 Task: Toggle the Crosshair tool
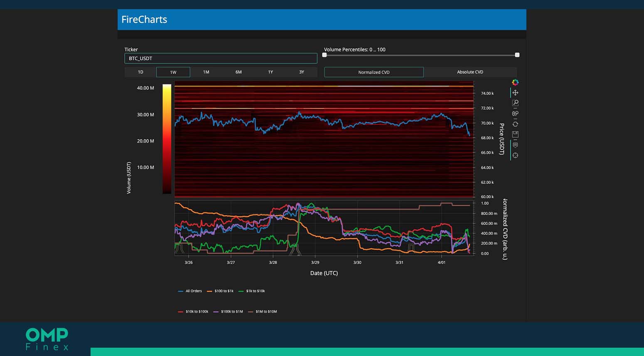coord(515,156)
